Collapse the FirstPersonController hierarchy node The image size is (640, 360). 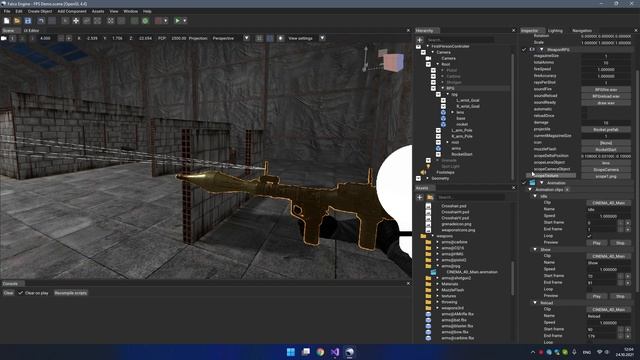[428, 47]
